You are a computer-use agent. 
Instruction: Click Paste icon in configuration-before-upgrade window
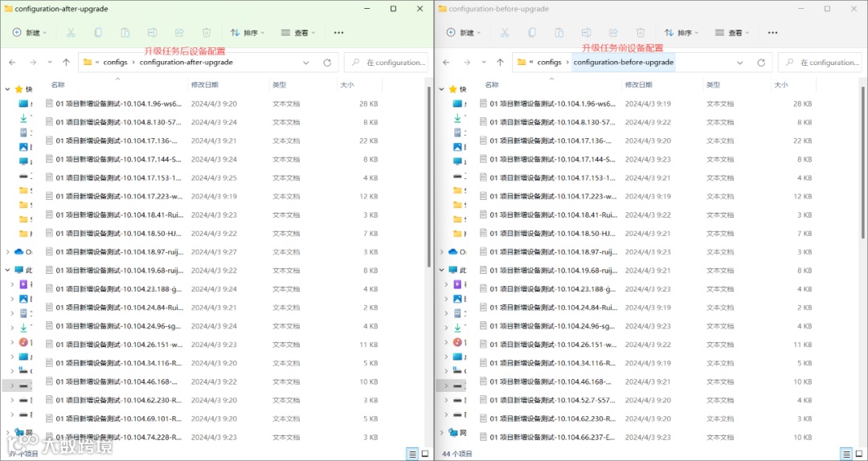[x=559, y=33]
